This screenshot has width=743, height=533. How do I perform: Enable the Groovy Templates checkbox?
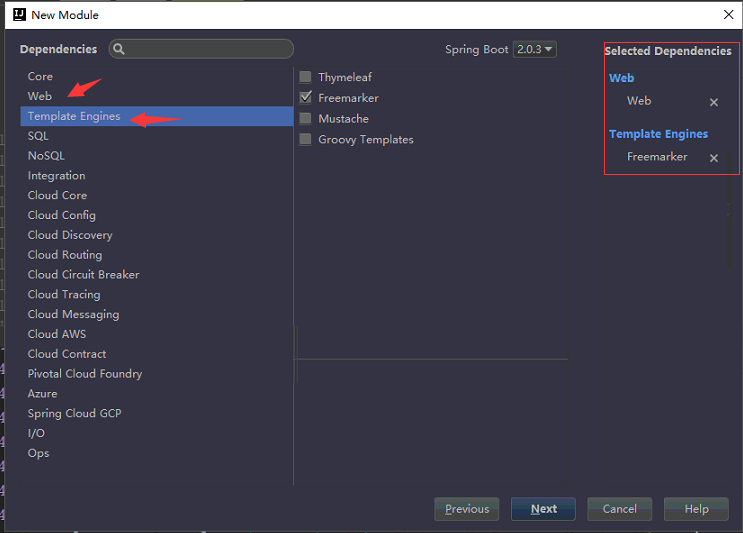(306, 139)
